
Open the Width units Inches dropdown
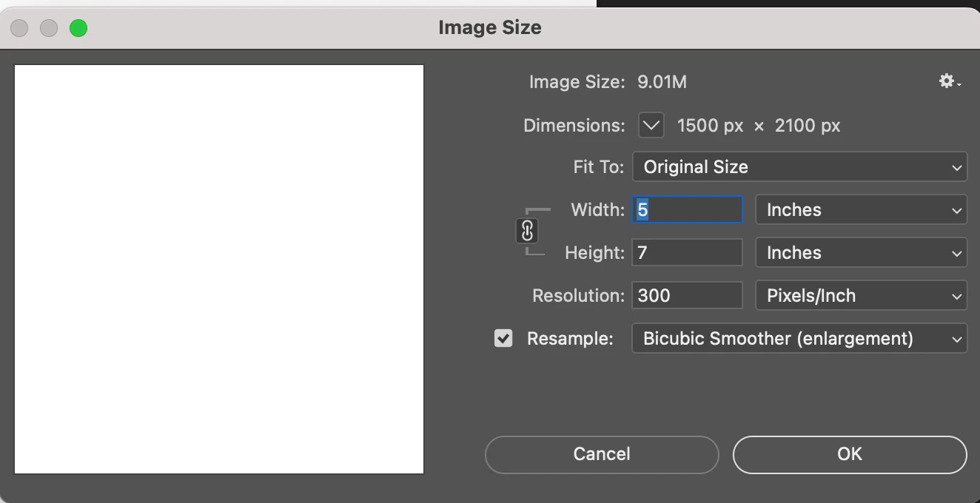click(x=861, y=210)
